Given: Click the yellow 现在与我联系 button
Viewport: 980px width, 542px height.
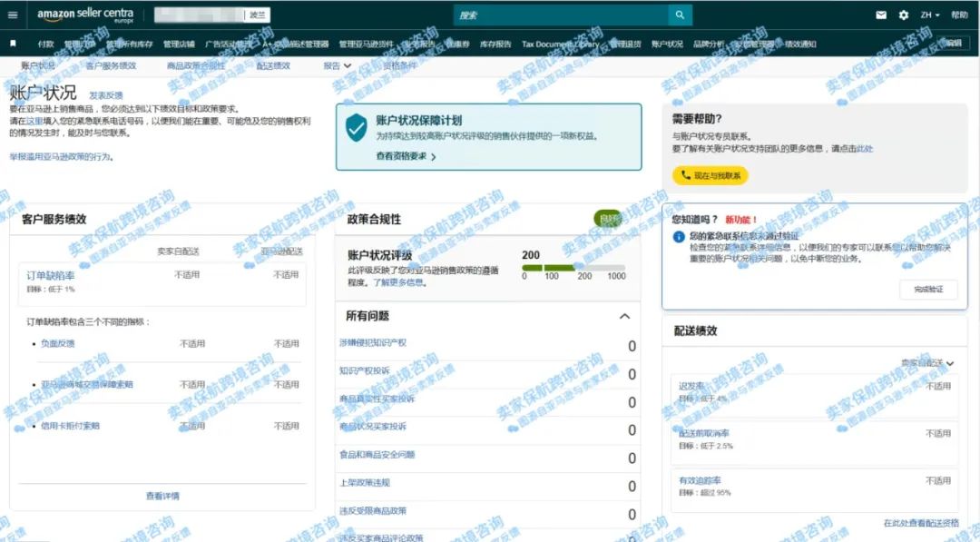Looking at the screenshot, I should [710, 175].
